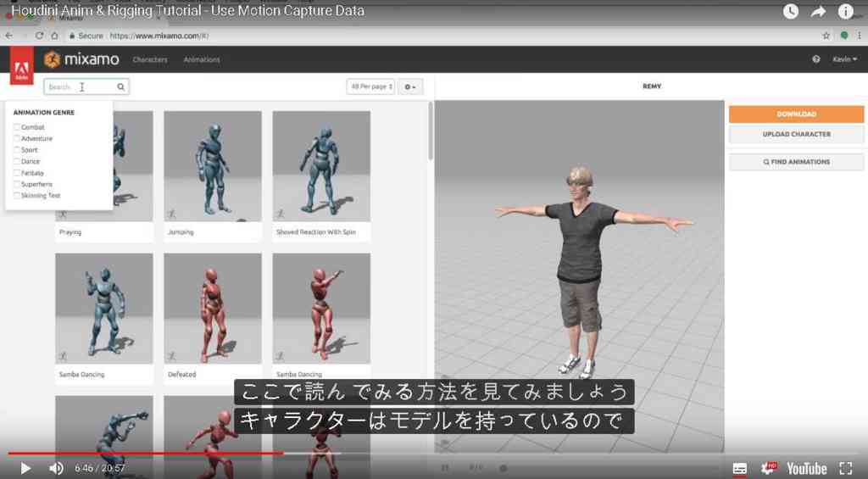Click the UPLOAD CHARACTER button
Screen dimensions: 868x479
(796, 134)
